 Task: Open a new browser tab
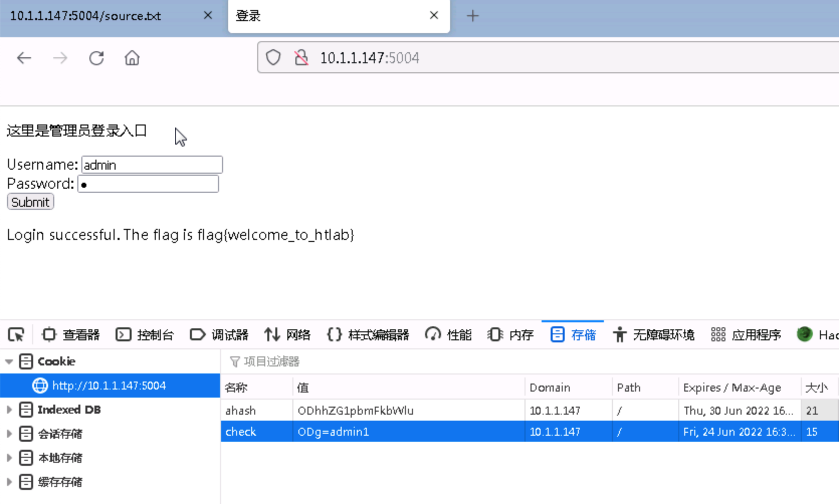472,16
